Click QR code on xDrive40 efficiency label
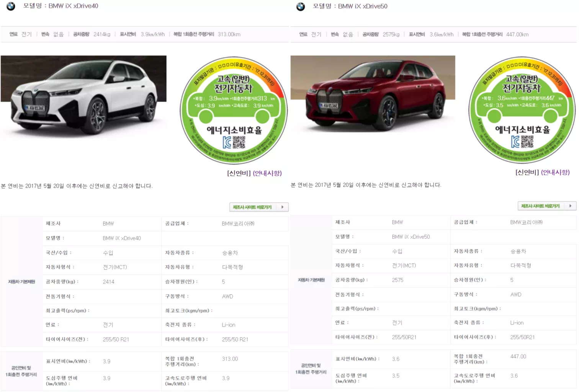 tap(239, 142)
